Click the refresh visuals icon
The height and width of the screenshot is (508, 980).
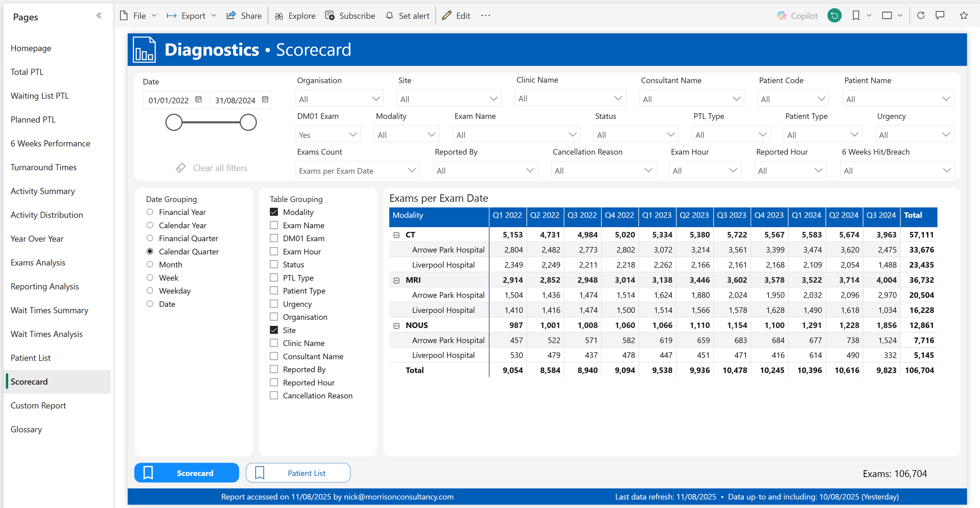click(921, 16)
